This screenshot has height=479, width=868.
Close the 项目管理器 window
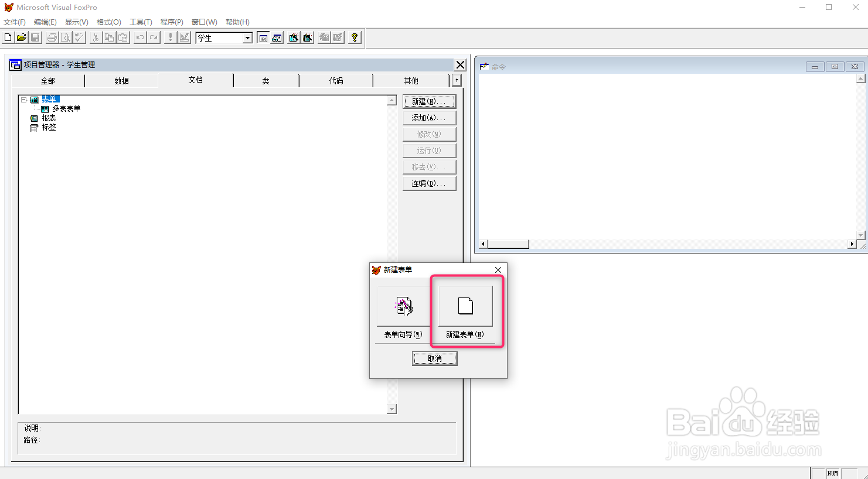(461, 65)
